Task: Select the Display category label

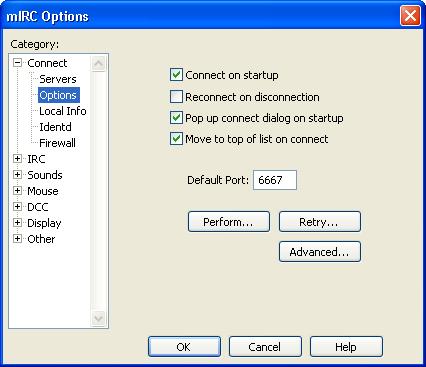Action: 44,223
